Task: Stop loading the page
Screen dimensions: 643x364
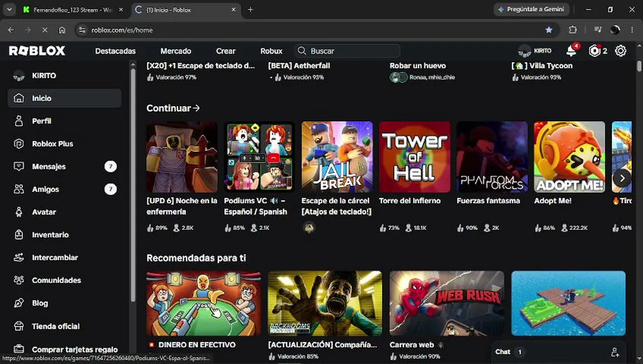Action: (x=44, y=30)
